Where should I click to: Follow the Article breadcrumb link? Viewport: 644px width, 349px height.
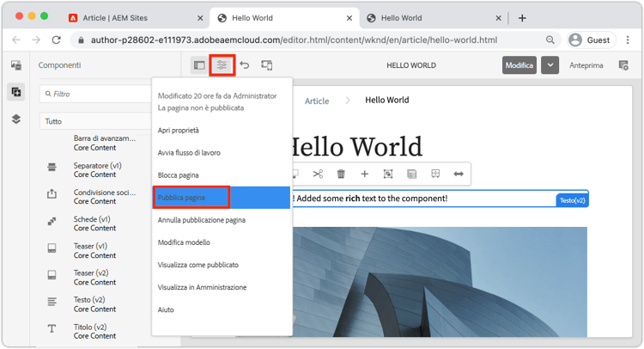point(317,101)
